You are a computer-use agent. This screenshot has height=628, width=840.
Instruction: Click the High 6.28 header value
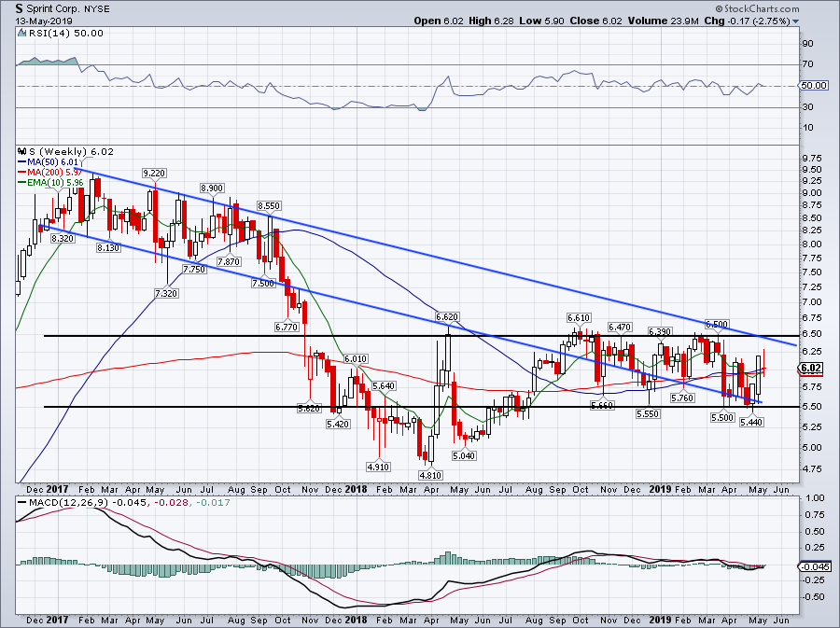(x=491, y=21)
